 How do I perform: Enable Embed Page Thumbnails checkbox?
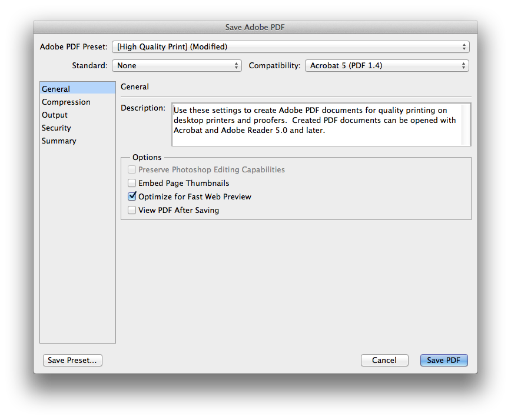132,183
